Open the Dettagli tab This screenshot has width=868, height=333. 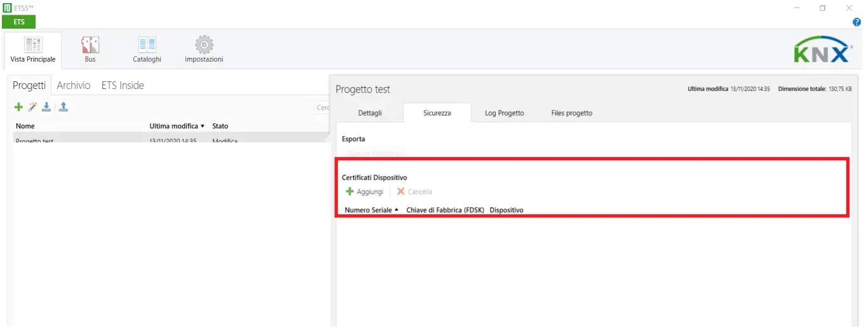(x=370, y=112)
